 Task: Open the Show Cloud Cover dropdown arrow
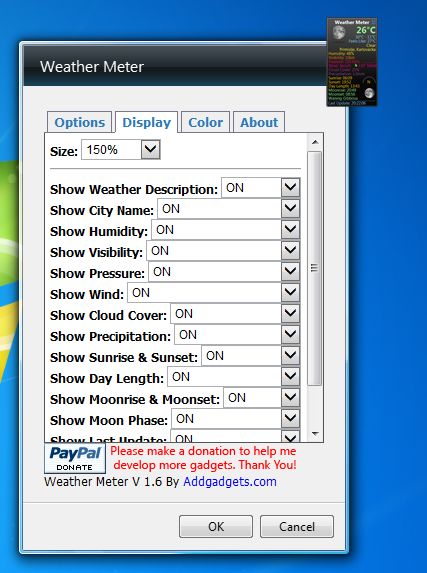click(x=291, y=314)
